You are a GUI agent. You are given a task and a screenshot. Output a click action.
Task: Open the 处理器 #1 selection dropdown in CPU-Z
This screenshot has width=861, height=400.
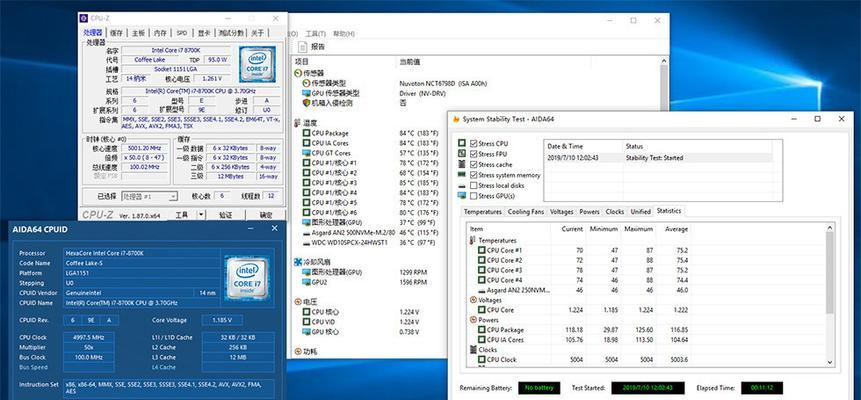pos(149,196)
